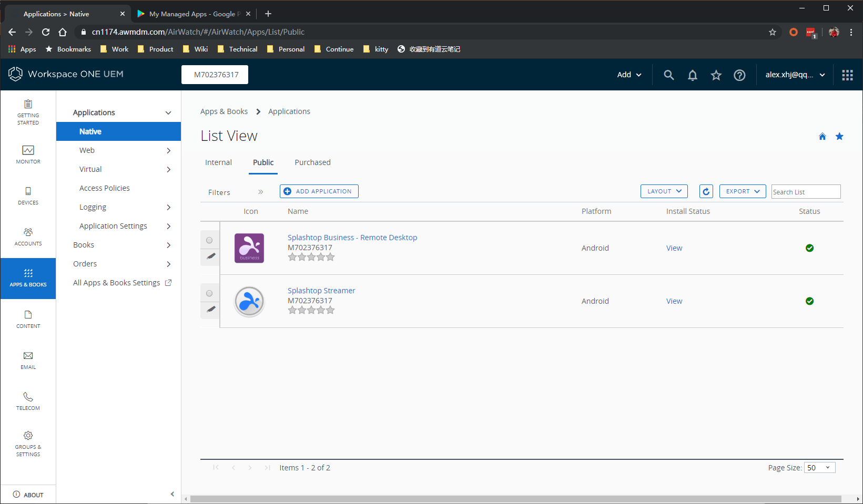The height and width of the screenshot is (504, 863).
Task: Open the Add dropdown in top bar
Action: click(x=628, y=75)
